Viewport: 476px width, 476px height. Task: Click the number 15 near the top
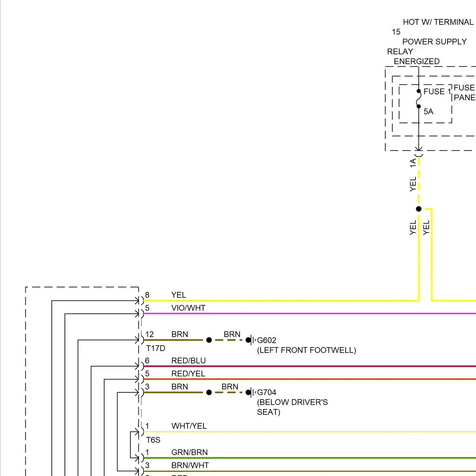click(x=396, y=32)
